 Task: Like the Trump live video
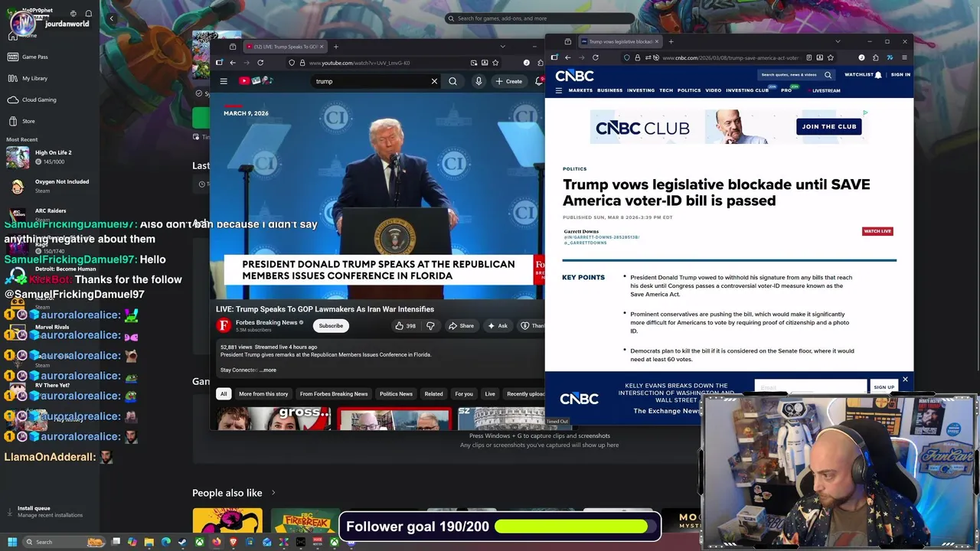[x=405, y=326]
